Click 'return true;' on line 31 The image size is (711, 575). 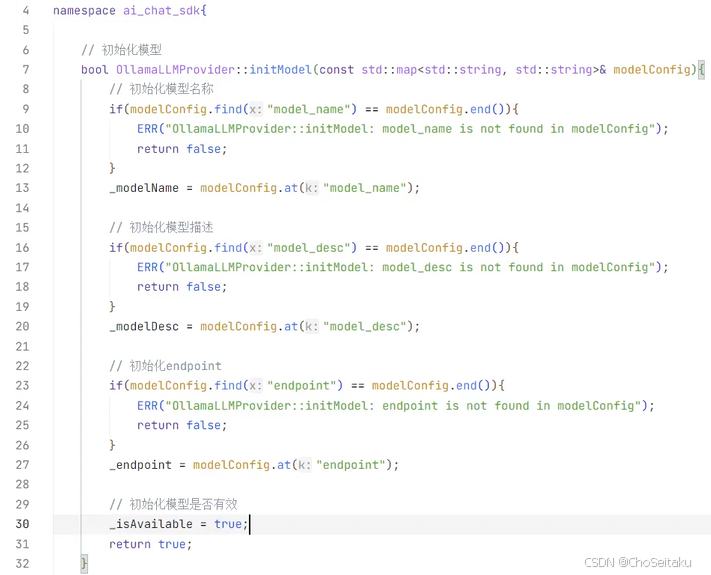[151, 544]
